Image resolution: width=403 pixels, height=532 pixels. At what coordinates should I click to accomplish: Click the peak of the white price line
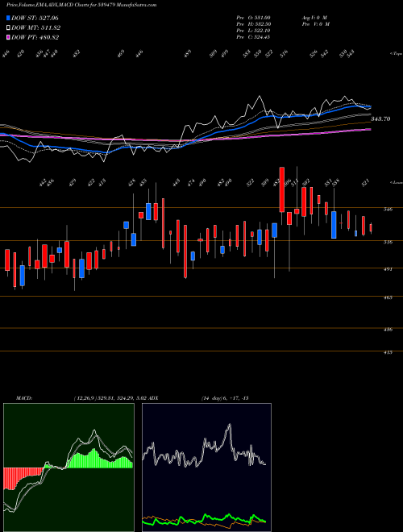pos(260,97)
